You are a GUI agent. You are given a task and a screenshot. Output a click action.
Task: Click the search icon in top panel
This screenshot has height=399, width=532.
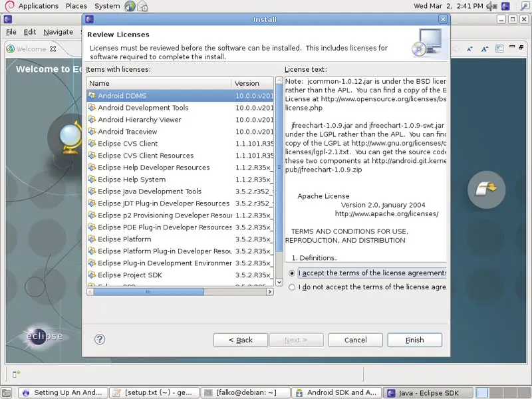(524, 6)
